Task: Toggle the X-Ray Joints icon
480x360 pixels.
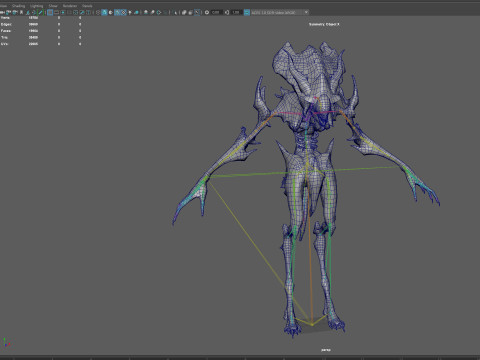Action: point(197,12)
